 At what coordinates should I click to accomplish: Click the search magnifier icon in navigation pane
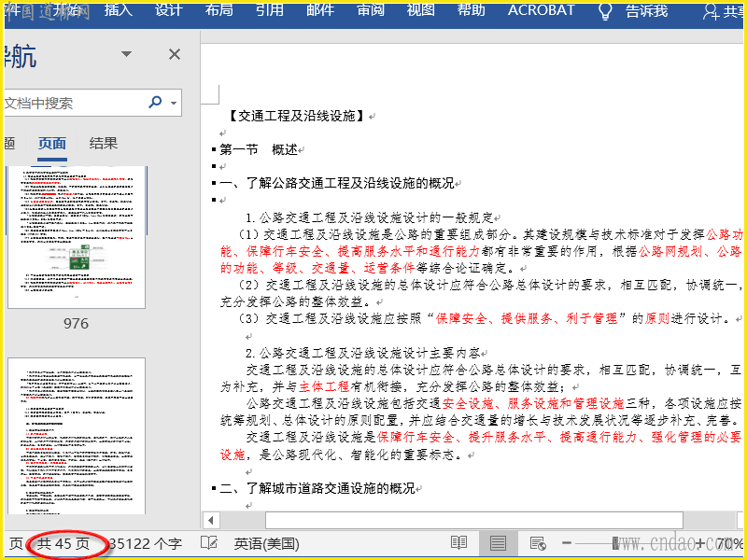pos(155,103)
